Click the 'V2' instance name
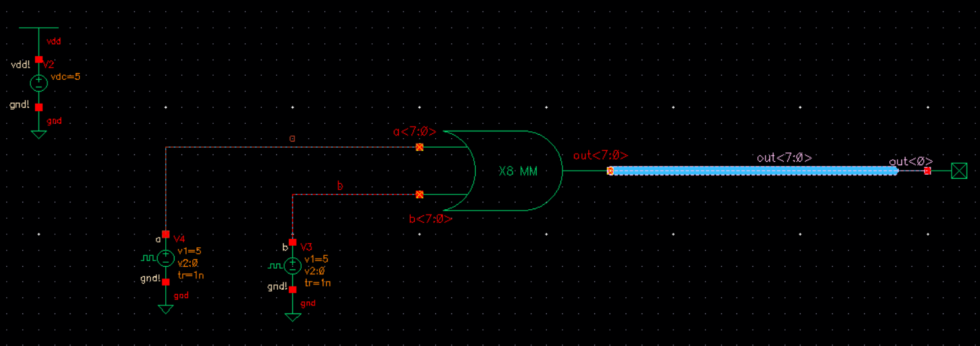980x346 pixels. [x=49, y=64]
